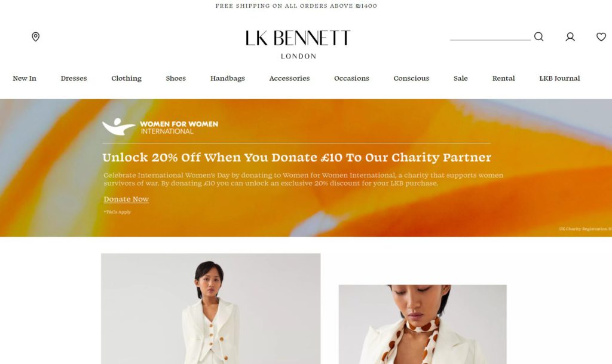Click the Donate Now link

[126, 199]
